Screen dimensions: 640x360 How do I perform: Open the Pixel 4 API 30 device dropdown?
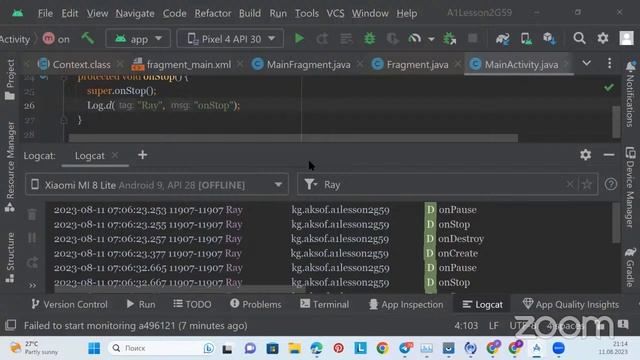[x=230, y=39]
